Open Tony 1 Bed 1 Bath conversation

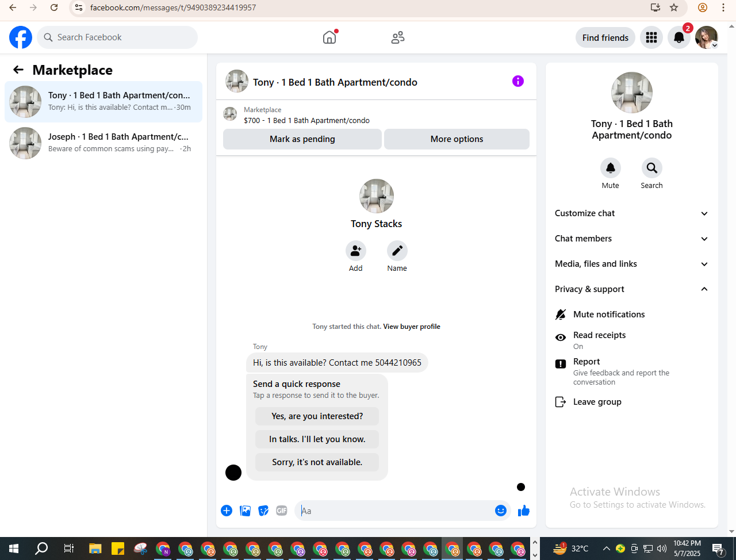pyautogui.click(x=103, y=102)
